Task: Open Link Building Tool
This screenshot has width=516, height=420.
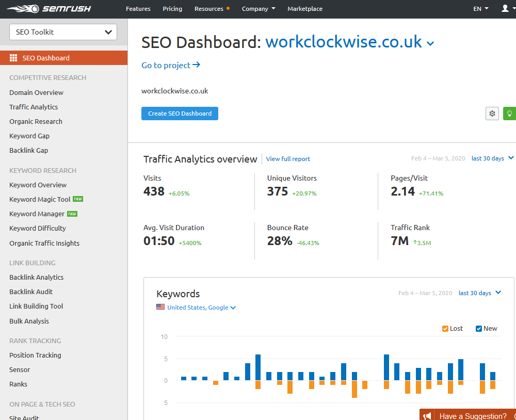Action: coord(36,306)
